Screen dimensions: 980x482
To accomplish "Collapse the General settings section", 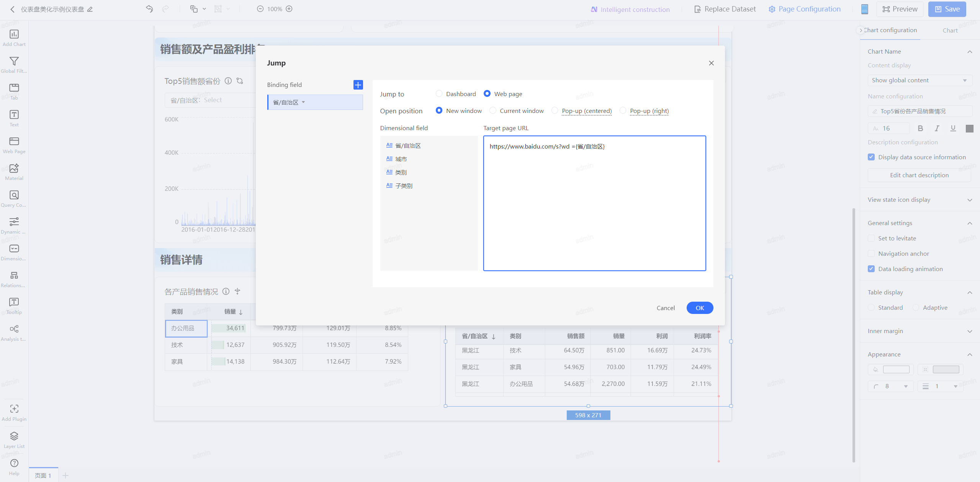I will point(970,223).
